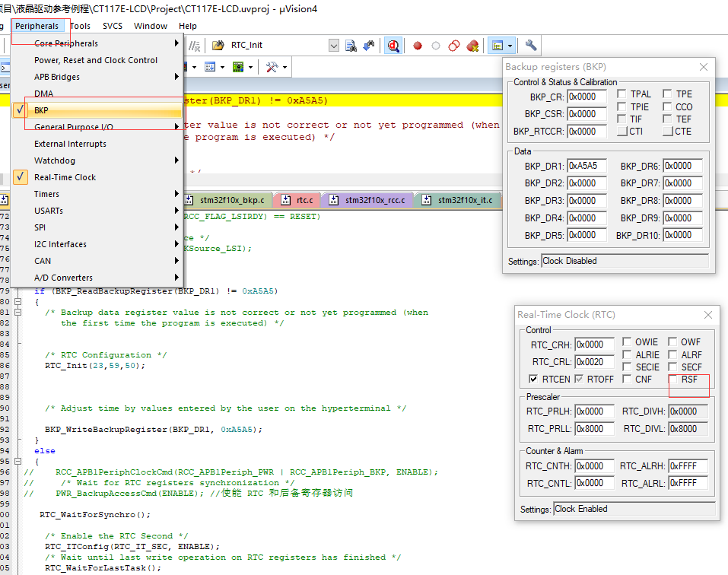Click the red Insert Breakpoint icon

pyautogui.click(x=418, y=46)
